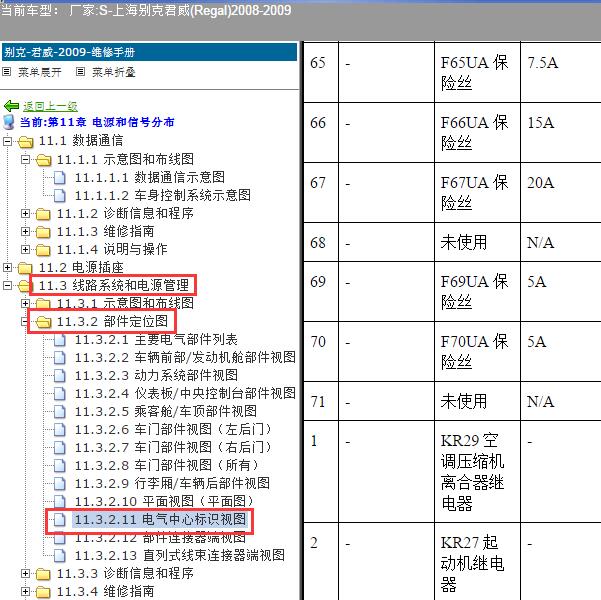Viewport: 601px width, 600px height.
Task: Click the current chapter book icon
Action: [x=8, y=122]
